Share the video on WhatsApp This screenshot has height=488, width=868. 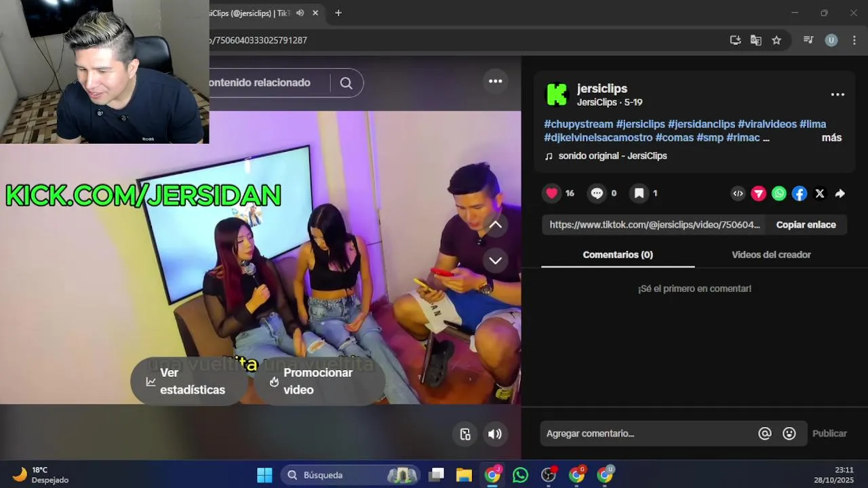[779, 194]
